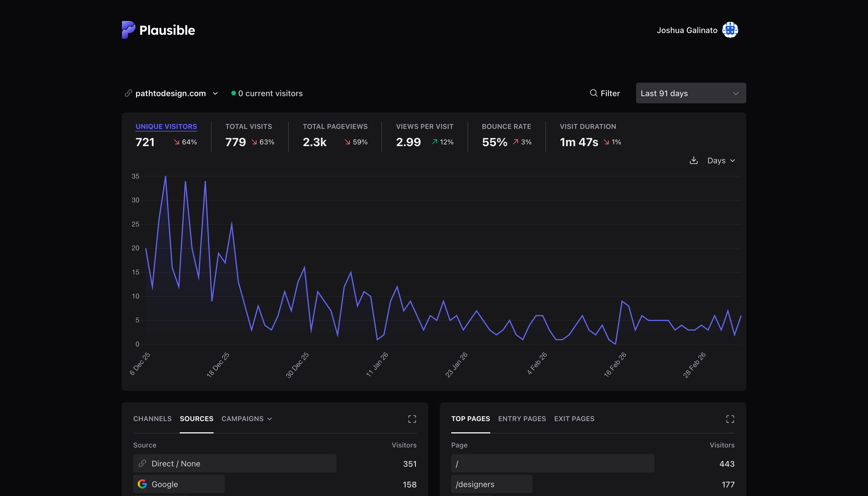
Task: Select the Visit Duration metric
Action: (588, 126)
